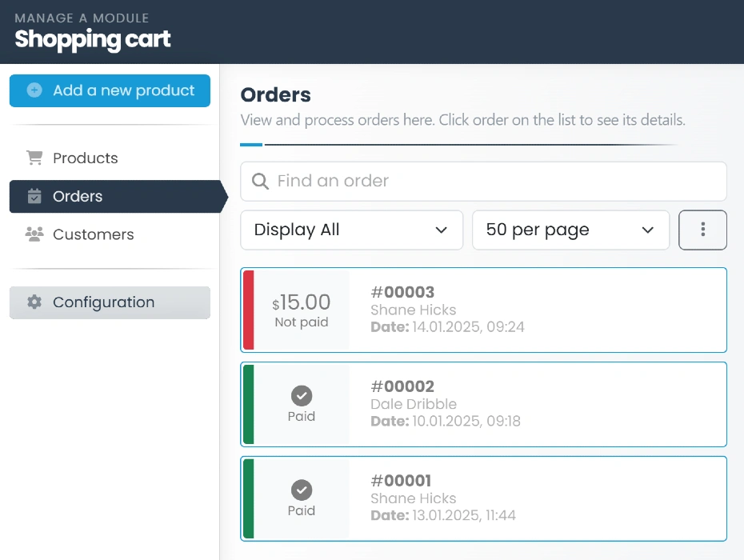Click the date 14.01.2025, 09:24
The height and width of the screenshot is (560, 744).
click(468, 327)
